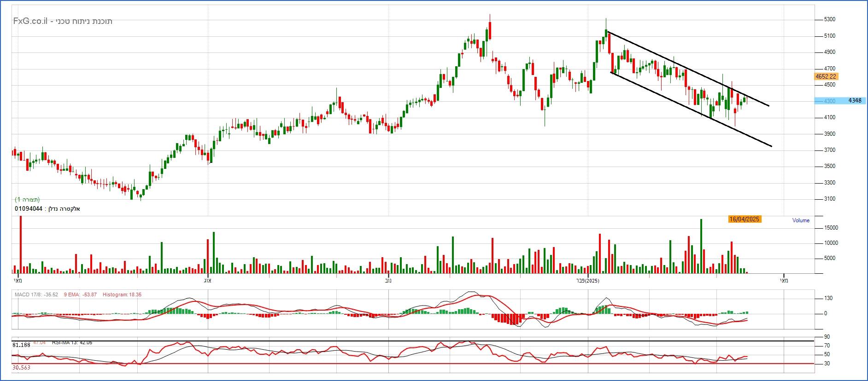Click the Histogram 18.35 readout

pyautogui.click(x=122, y=294)
